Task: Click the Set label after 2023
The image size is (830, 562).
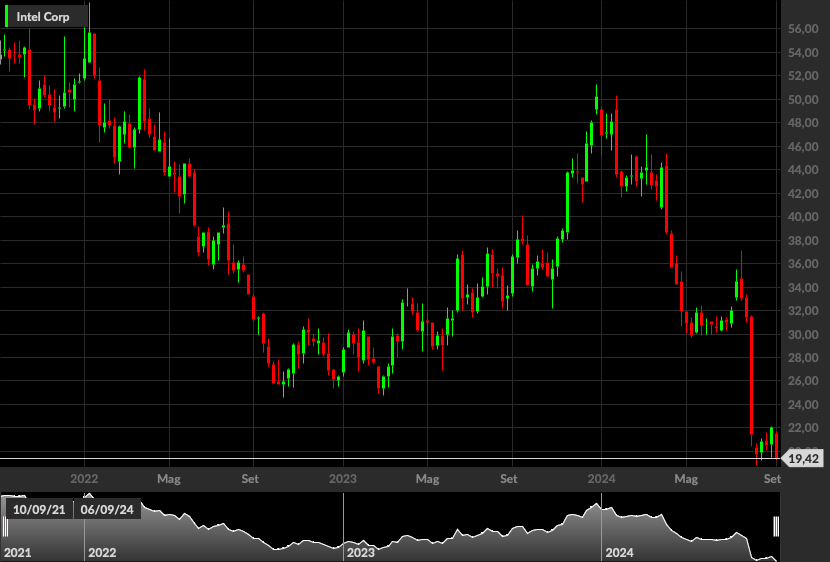Action: (x=508, y=479)
